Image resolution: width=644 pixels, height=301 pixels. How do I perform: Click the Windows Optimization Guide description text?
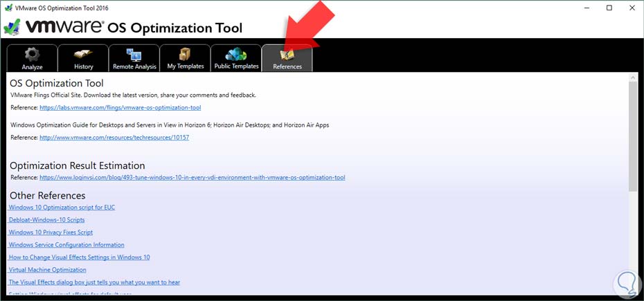click(170, 125)
